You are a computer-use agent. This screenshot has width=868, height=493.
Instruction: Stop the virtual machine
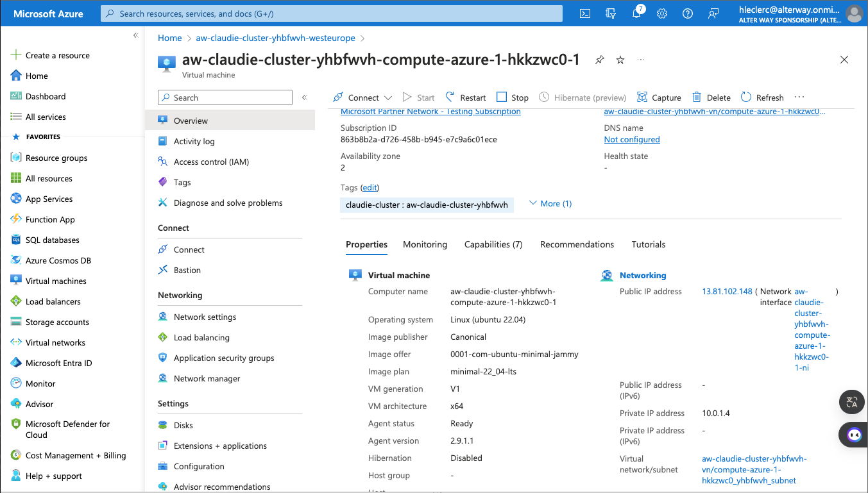coord(513,97)
